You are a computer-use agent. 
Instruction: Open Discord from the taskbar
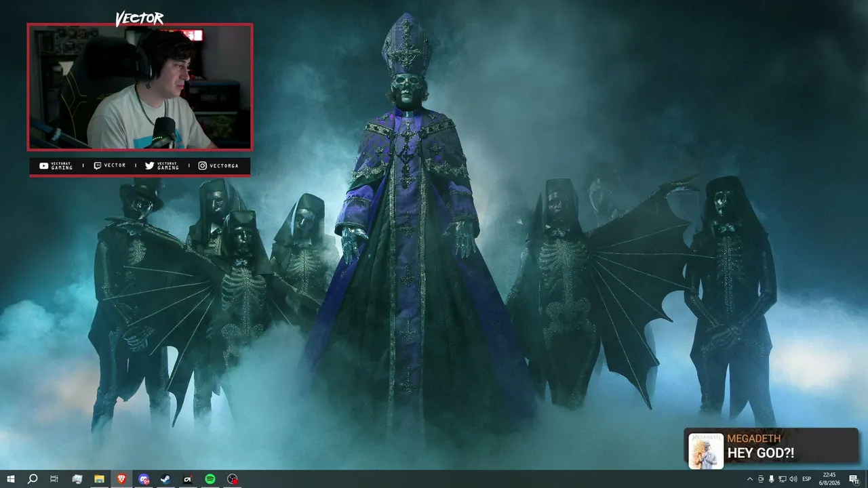(144, 479)
